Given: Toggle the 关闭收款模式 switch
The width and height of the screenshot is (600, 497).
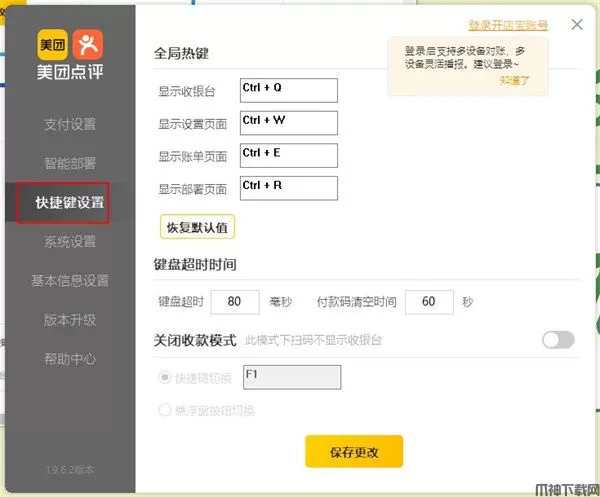Looking at the screenshot, I should pyautogui.click(x=558, y=340).
